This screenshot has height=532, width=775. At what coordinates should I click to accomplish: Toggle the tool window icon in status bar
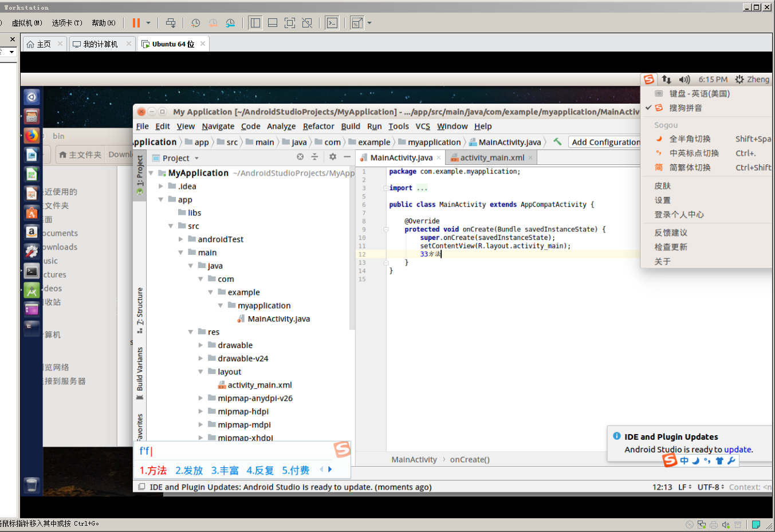click(x=141, y=487)
